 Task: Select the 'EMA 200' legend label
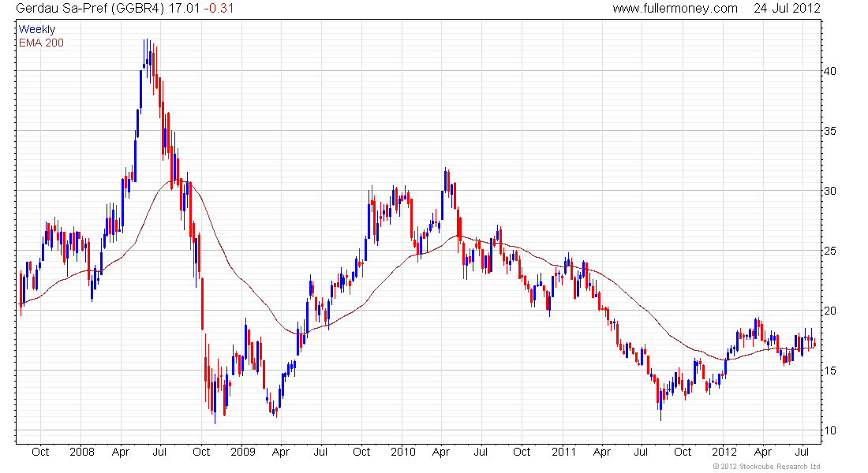click(x=42, y=43)
